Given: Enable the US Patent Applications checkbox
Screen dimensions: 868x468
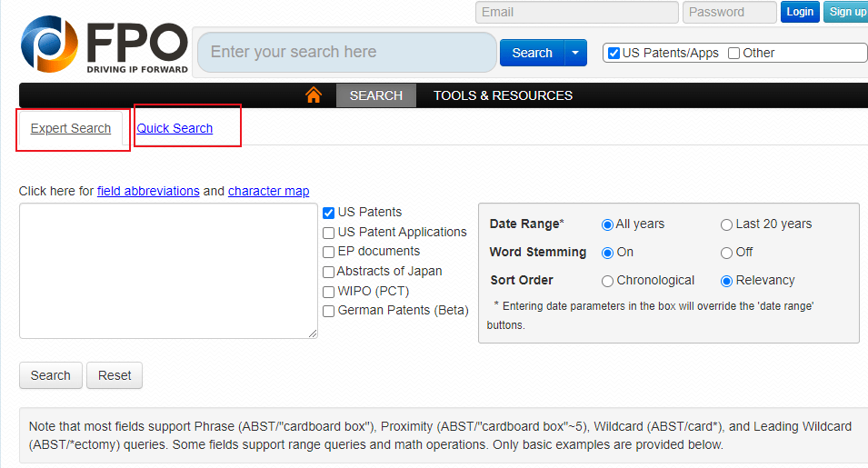Looking at the screenshot, I should (x=329, y=233).
